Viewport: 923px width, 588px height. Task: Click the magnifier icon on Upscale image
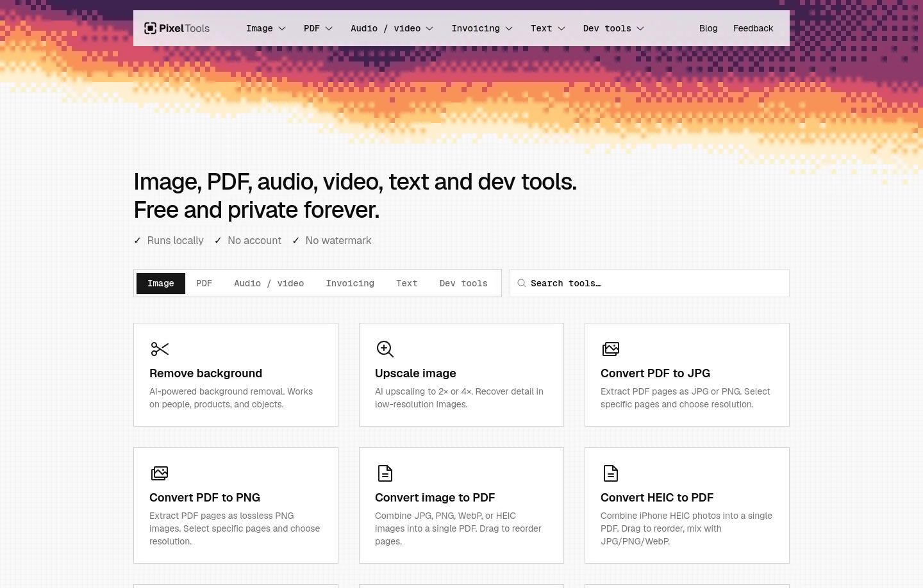pos(385,349)
